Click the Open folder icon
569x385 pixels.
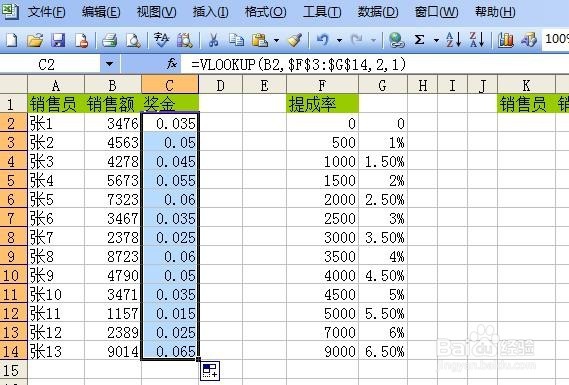(x=35, y=40)
